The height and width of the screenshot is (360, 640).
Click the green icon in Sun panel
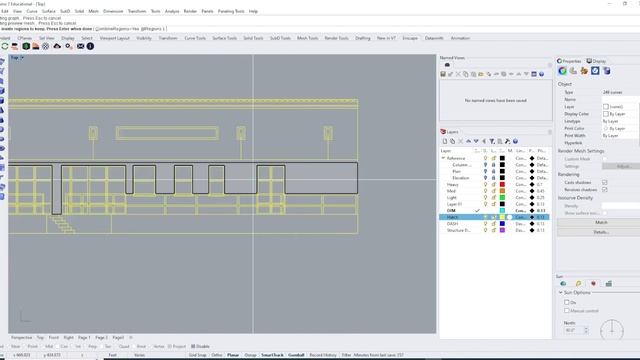(x=609, y=284)
